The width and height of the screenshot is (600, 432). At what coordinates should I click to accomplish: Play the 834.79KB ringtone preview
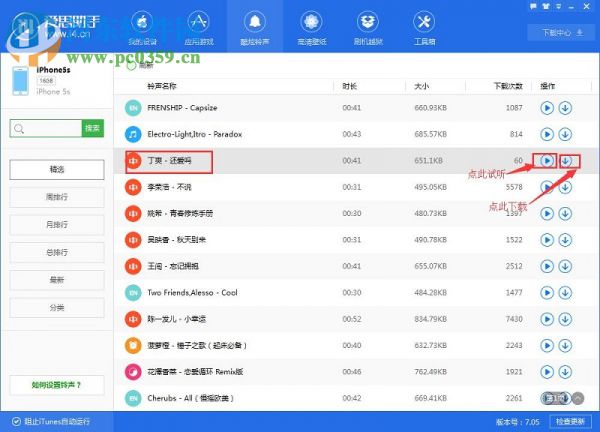(547, 319)
